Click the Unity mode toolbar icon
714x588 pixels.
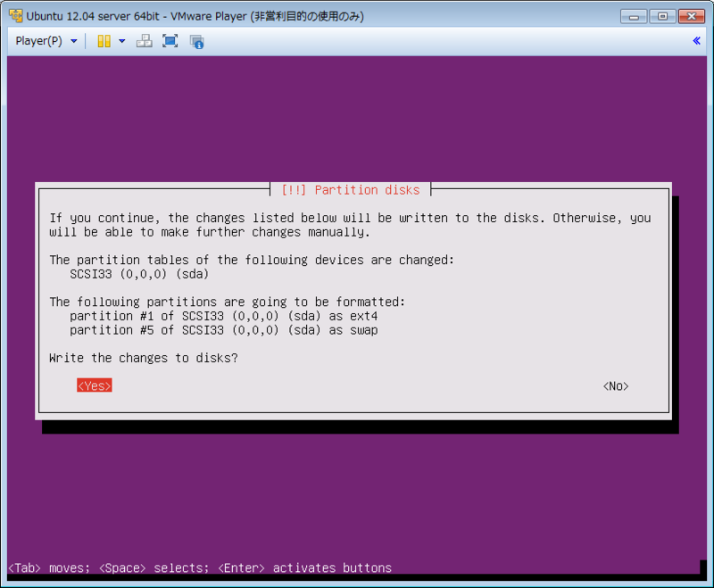coord(196,42)
